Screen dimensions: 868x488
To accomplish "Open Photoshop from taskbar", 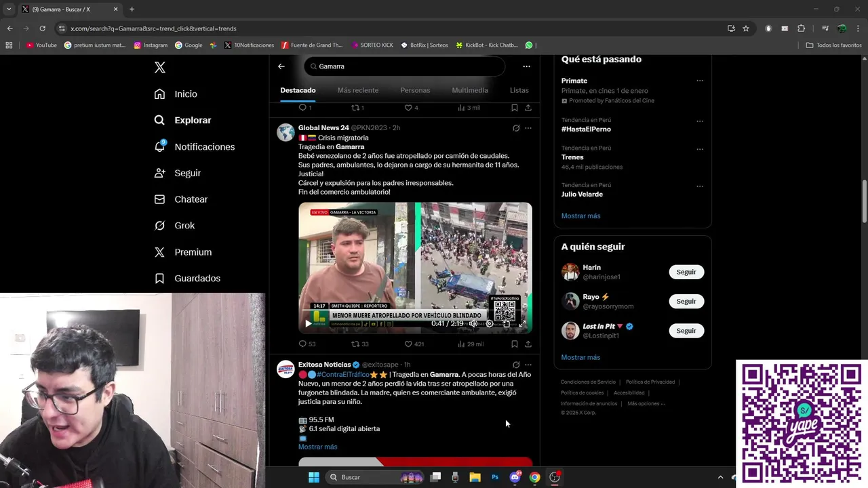I will 495,477.
